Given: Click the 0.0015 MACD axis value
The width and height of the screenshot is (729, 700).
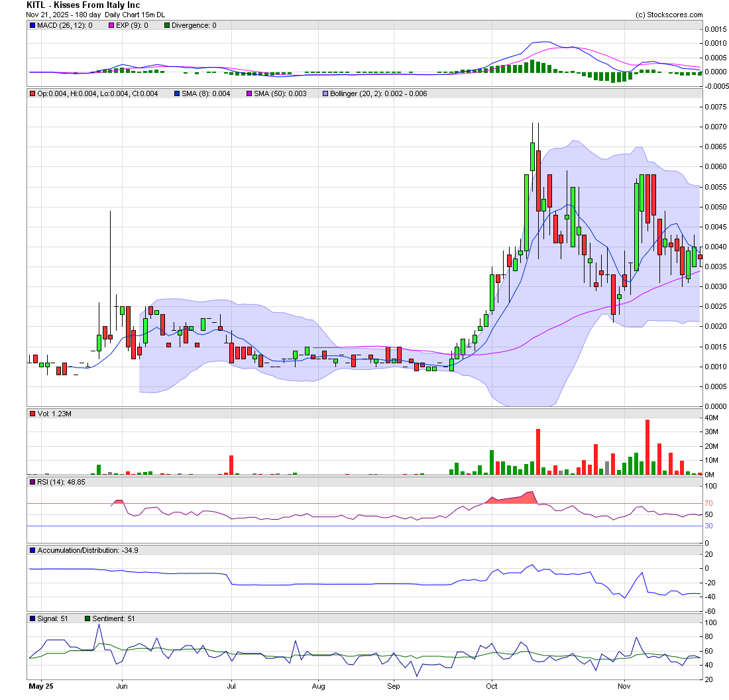Looking at the screenshot, I should tap(716, 29).
